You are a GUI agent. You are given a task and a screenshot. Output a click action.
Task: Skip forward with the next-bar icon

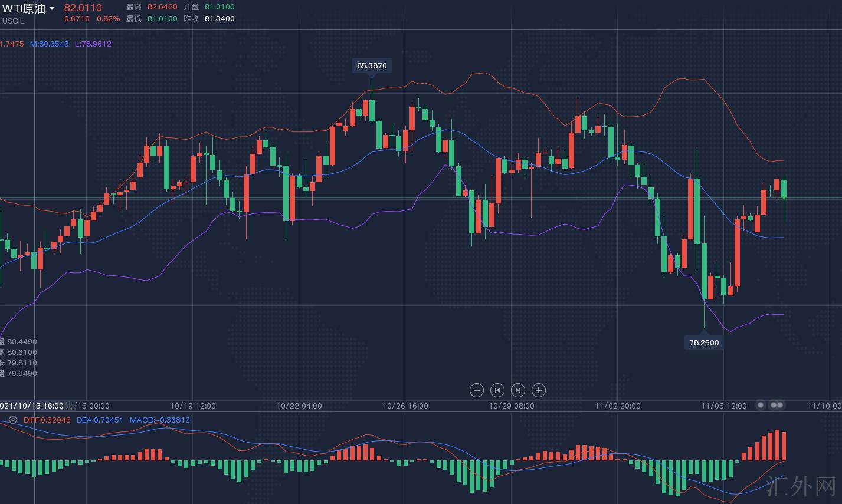point(517,390)
